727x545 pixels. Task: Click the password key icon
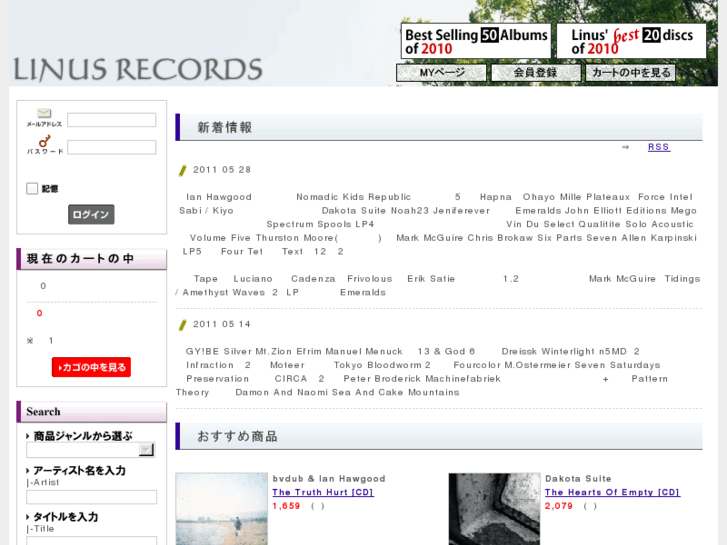click(x=45, y=141)
